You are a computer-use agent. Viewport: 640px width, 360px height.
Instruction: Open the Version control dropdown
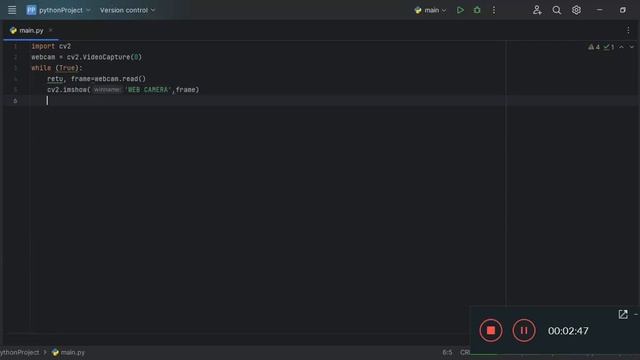(x=127, y=10)
